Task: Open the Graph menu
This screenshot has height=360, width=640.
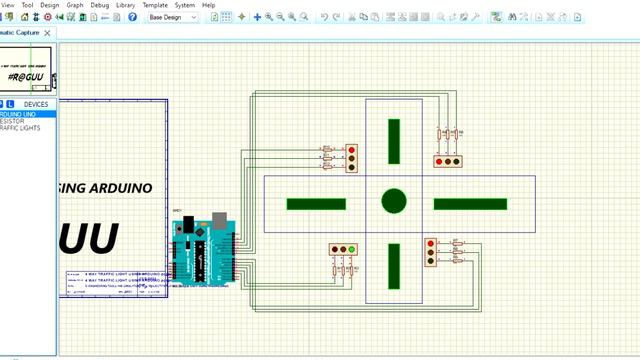Action: [75, 5]
